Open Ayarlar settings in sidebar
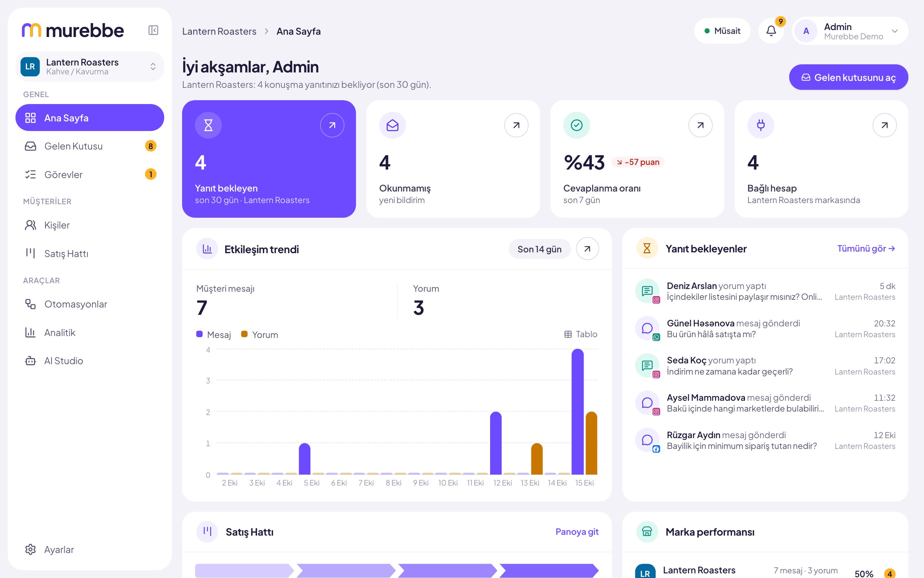924x578 pixels. [90, 549]
